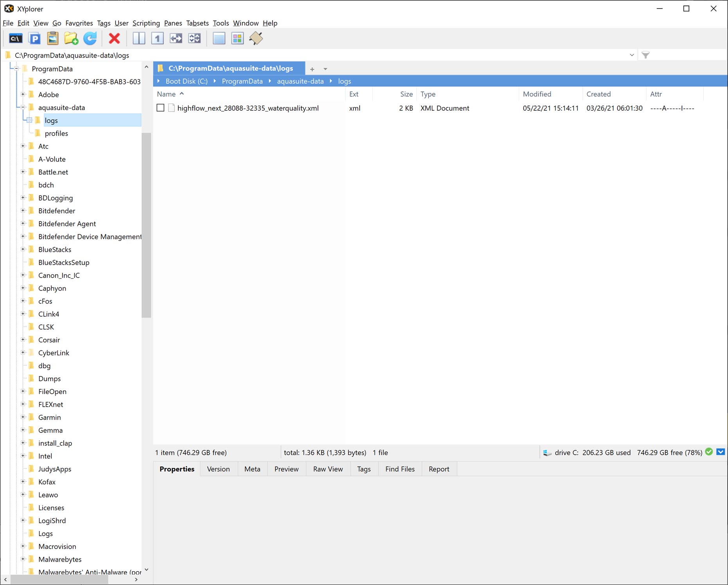Open the Preview info tab
Viewport: 728px width, 585px height.
(x=286, y=469)
